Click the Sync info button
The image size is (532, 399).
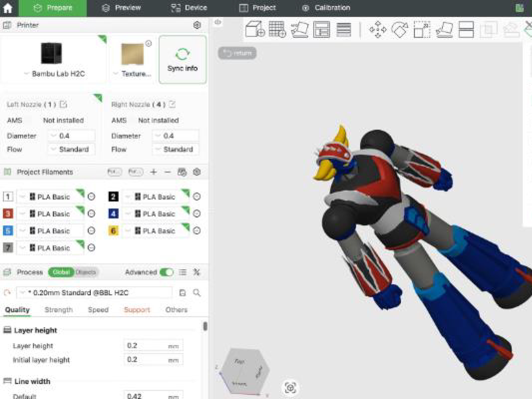[182, 60]
